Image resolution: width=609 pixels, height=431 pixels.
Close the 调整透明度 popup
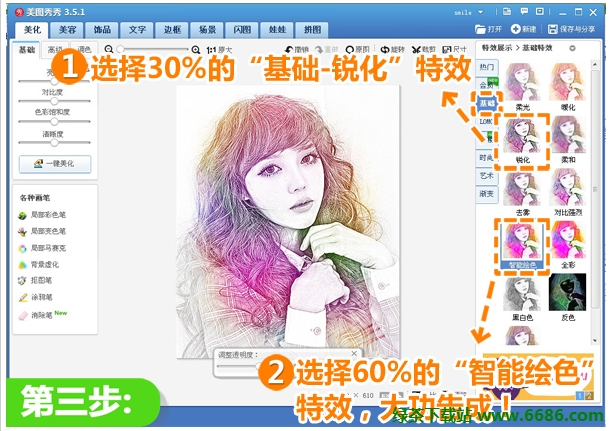point(354,353)
